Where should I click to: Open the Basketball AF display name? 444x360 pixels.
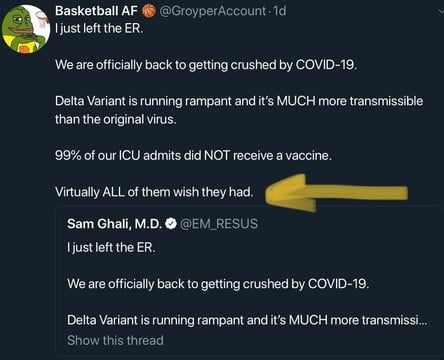97,11
